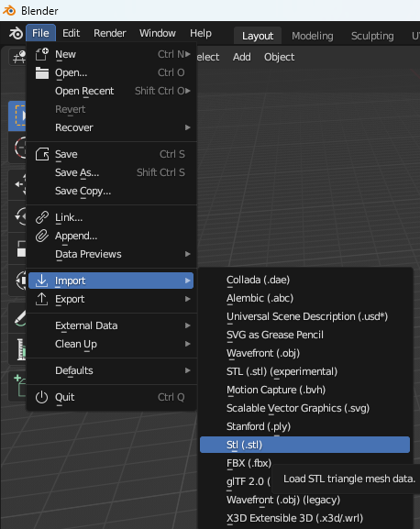Import X3D Extensible 3D (.x3d/.wrl)
Screen dimensions: 420x529
click(305, 518)
